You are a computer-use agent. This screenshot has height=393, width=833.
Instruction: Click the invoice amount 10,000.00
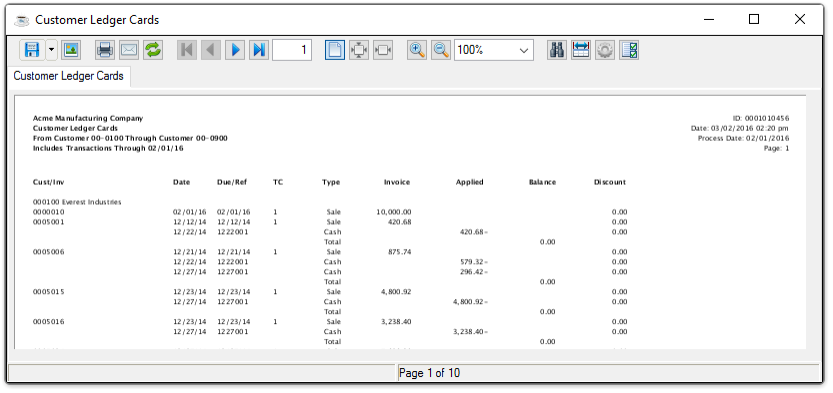[x=394, y=212]
